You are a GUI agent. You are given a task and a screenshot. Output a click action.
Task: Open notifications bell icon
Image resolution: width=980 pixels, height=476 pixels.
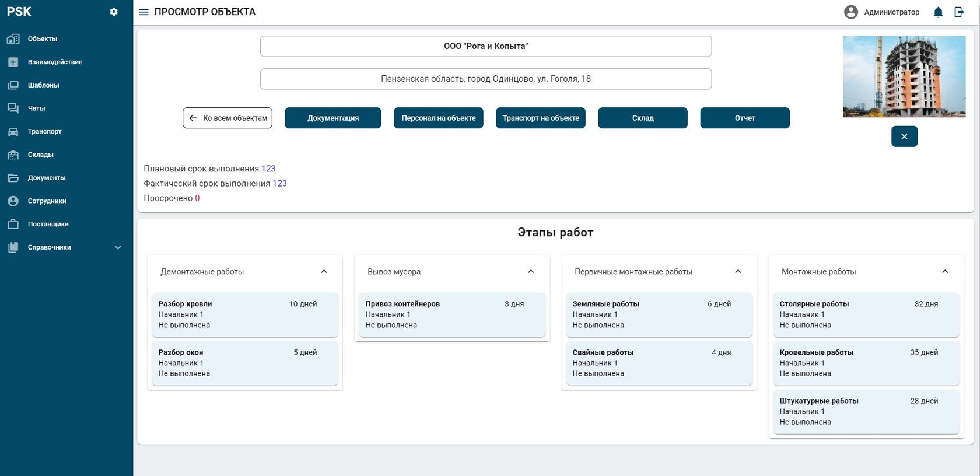coord(938,12)
